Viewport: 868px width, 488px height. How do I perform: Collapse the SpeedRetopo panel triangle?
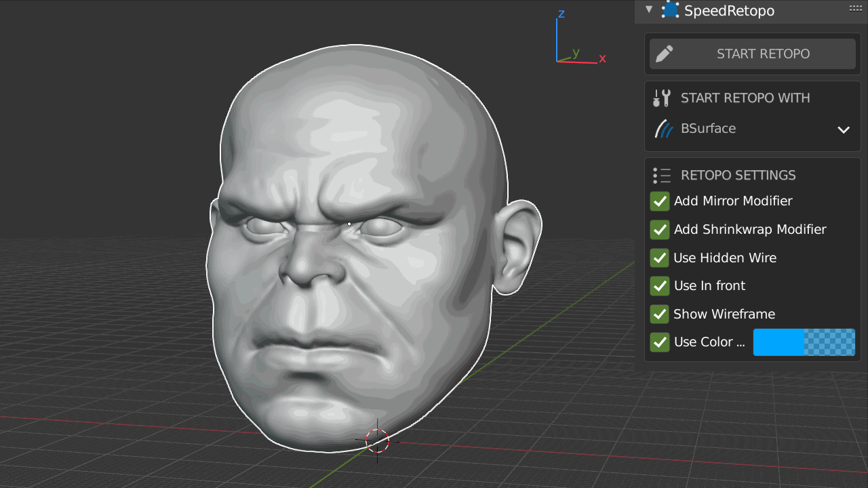click(649, 10)
